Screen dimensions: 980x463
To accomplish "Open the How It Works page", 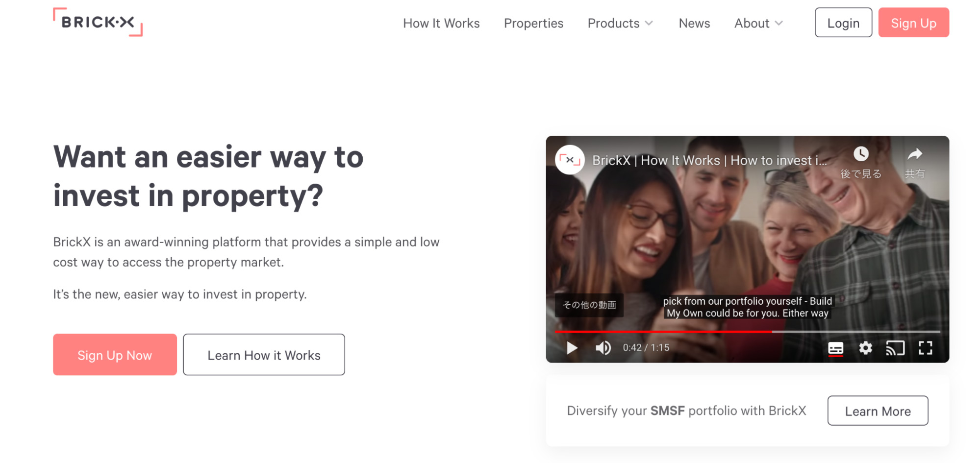I will 441,23.
